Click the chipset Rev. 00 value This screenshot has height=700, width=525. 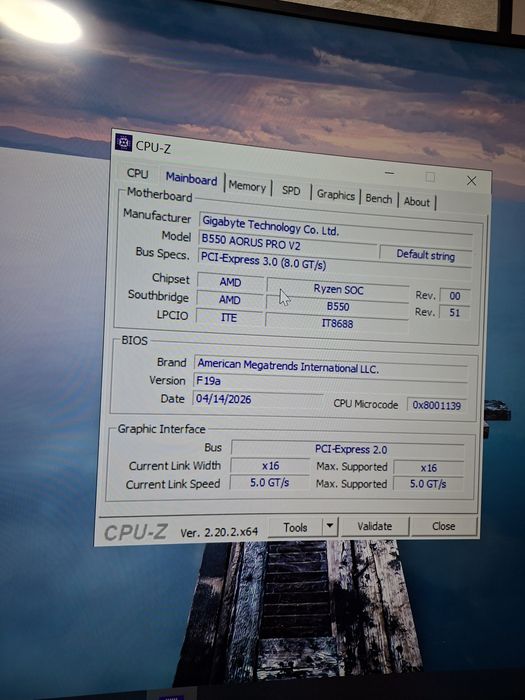454,296
